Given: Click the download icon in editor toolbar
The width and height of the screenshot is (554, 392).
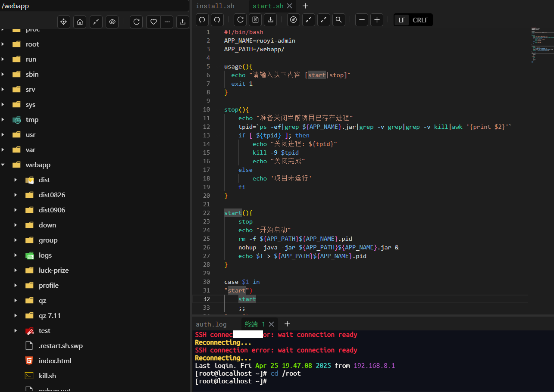Looking at the screenshot, I should (x=270, y=20).
